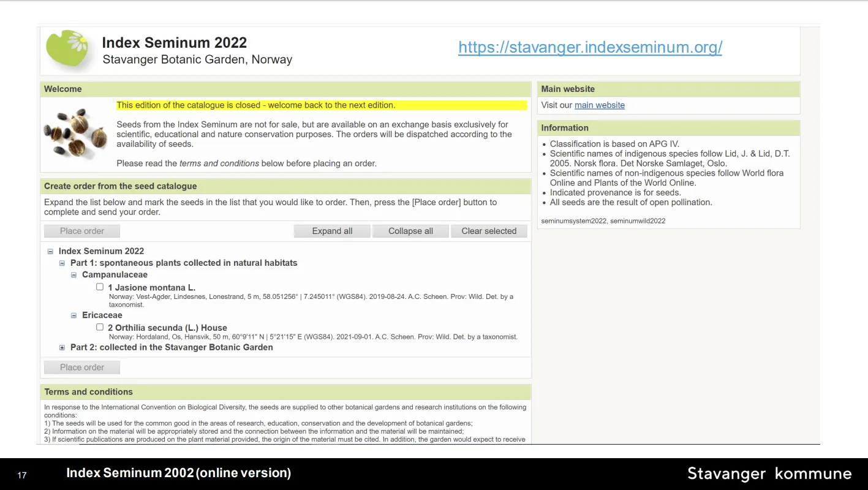The width and height of the screenshot is (868, 490).
Task: Click the 'Index Seminum 2022' tree root label
Action: 101,251
